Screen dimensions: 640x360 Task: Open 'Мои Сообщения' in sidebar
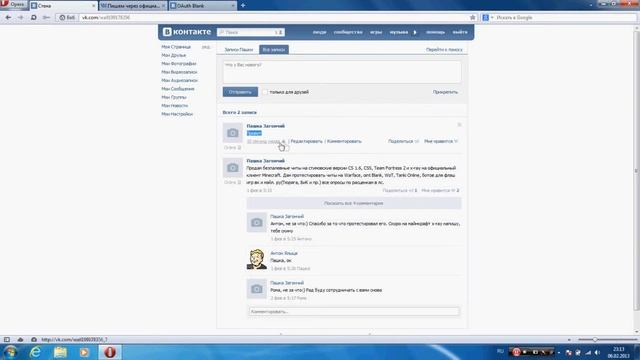(x=178, y=89)
